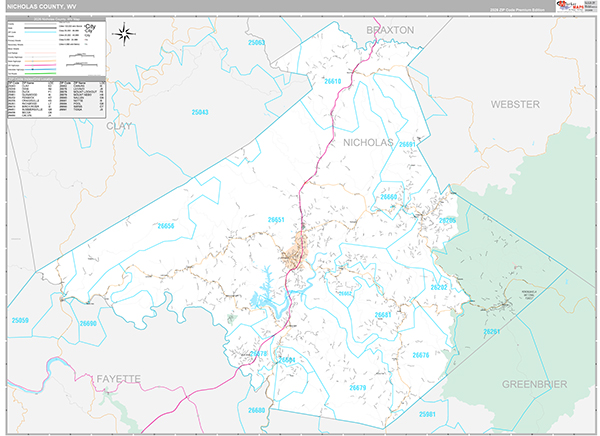600x436 pixels.
Task: Click ZIP code label 26678
Action: (x=258, y=354)
